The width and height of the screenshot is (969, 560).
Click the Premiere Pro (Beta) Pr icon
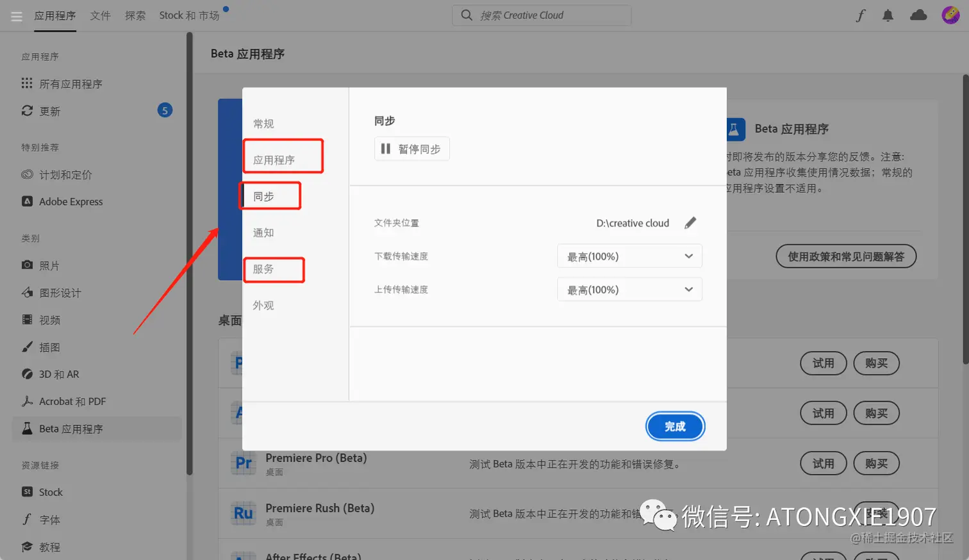pos(244,463)
